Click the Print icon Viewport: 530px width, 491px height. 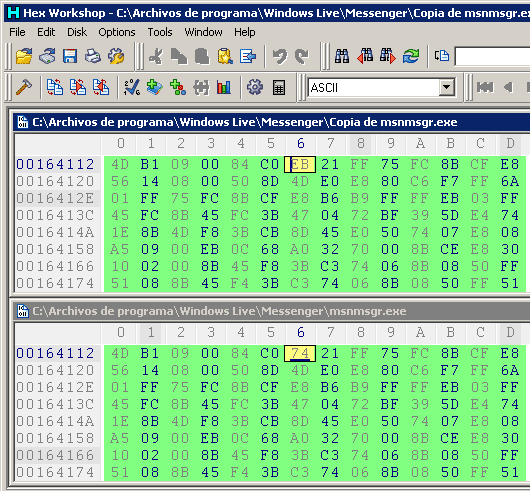pos(93,56)
